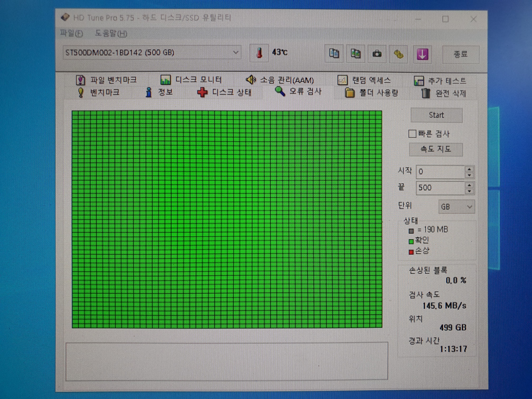Click the 499 GB position value
Viewport: 532px width, 399px height.
[453, 327]
